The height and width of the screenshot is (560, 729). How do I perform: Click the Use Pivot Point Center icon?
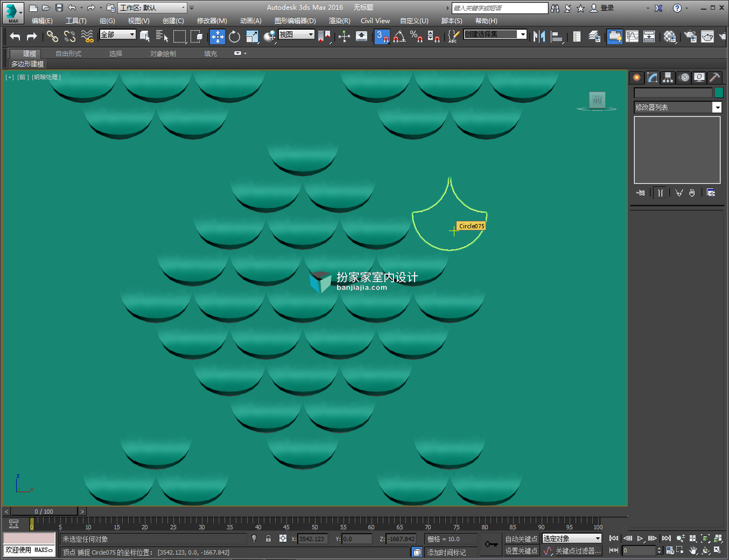click(x=325, y=36)
